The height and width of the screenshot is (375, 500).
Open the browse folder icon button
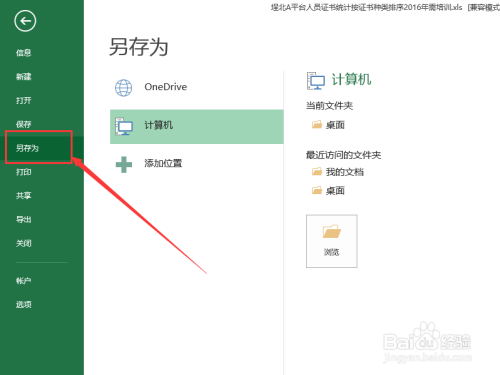point(332,241)
